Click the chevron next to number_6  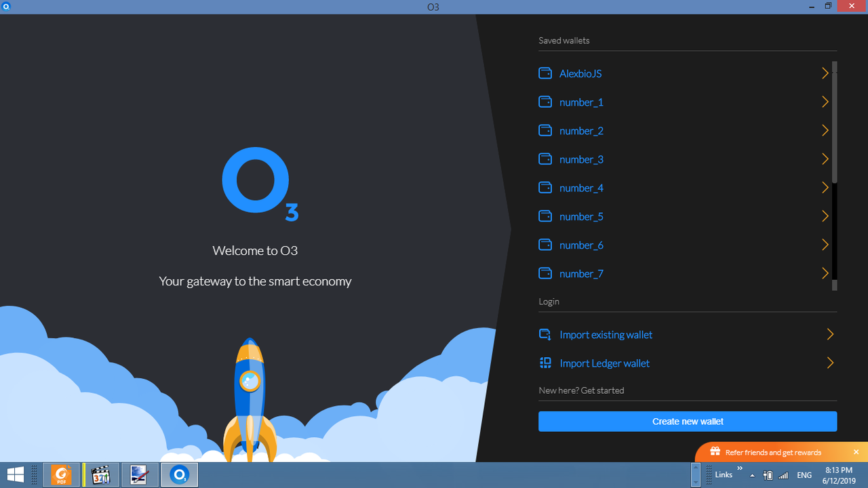825,244
